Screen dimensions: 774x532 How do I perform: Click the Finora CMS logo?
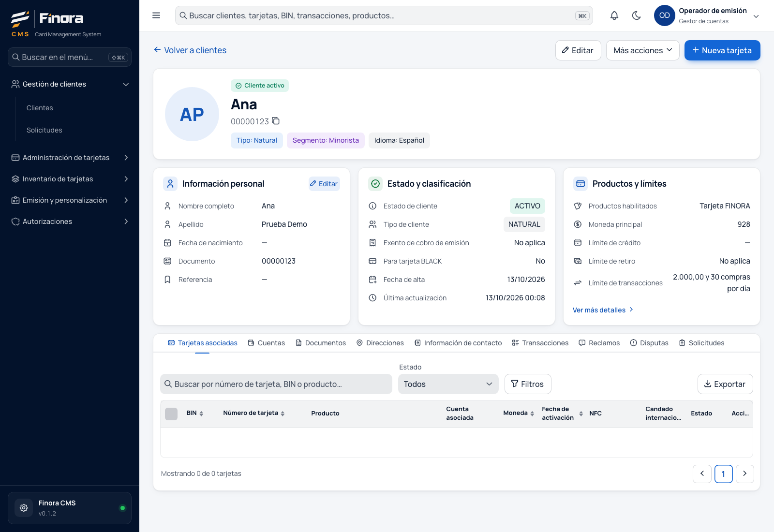tap(56, 23)
